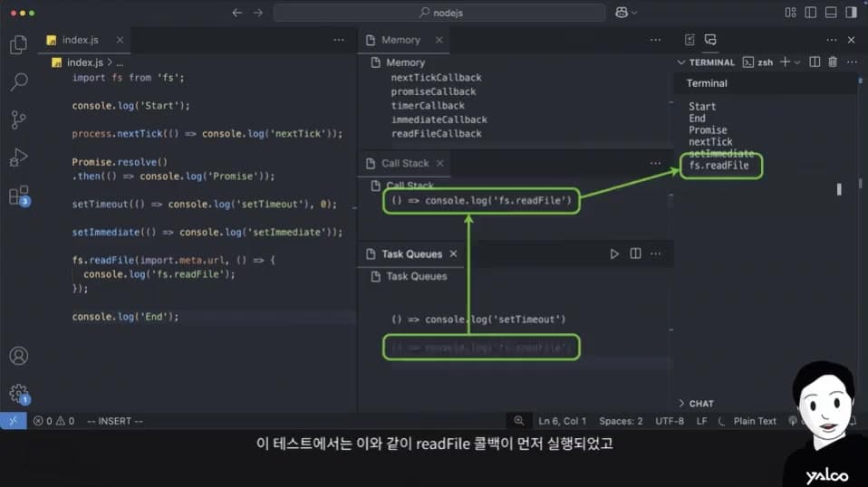Click the chat icon in secondary side bar header

point(710,40)
